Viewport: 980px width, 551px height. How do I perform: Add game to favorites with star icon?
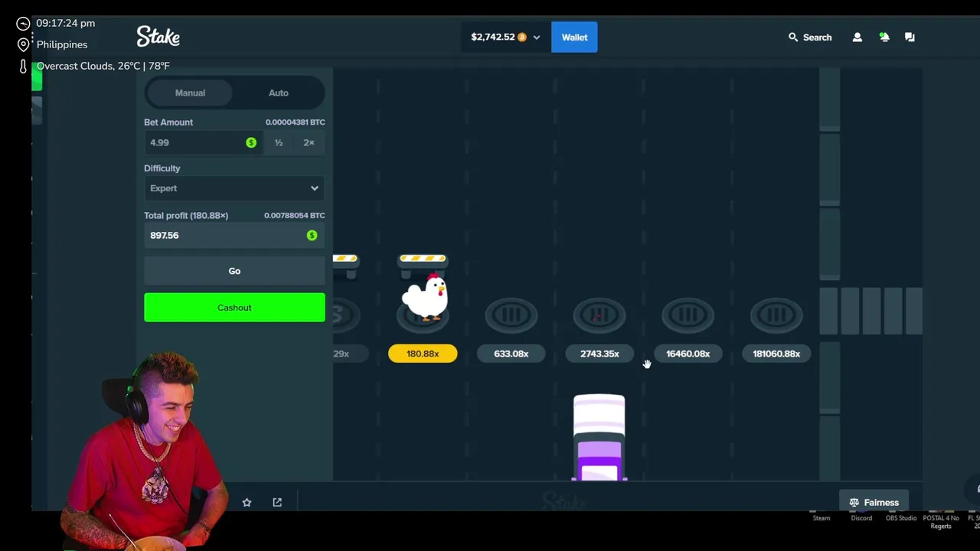pos(247,502)
